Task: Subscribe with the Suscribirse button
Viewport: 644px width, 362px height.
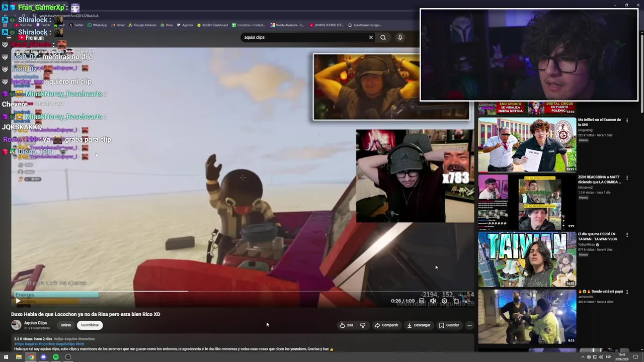Action: (x=90, y=325)
